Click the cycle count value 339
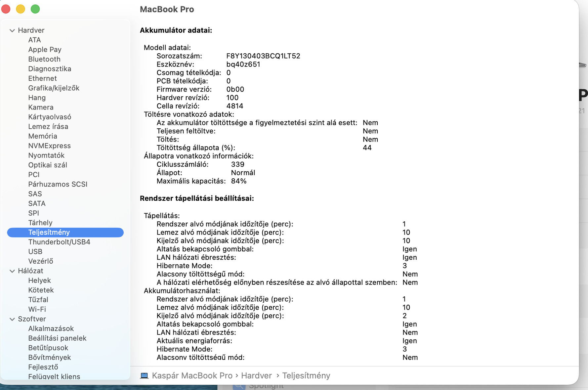This screenshot has width=588, height=390. point(237,164)
